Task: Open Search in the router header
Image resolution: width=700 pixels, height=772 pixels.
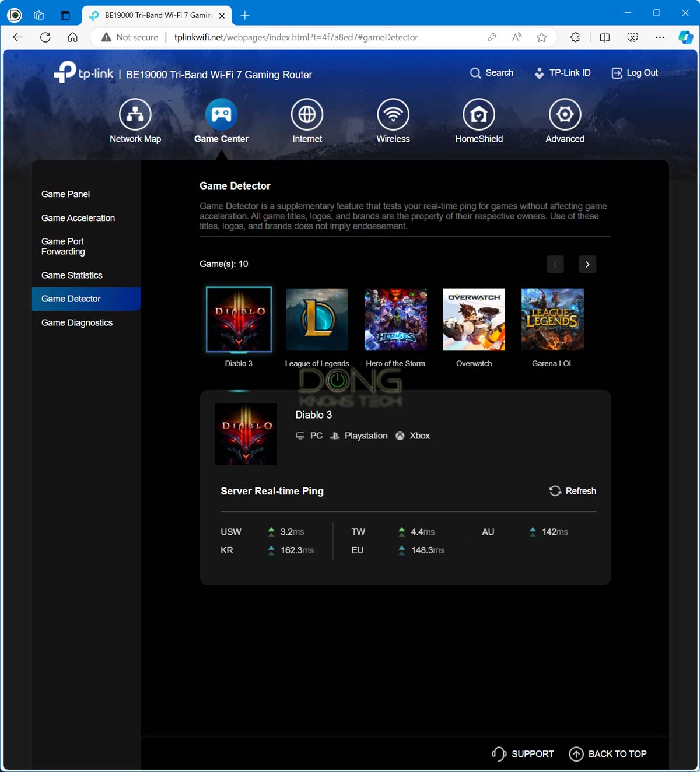Action: pyautogui.click(x=492, y=73)
